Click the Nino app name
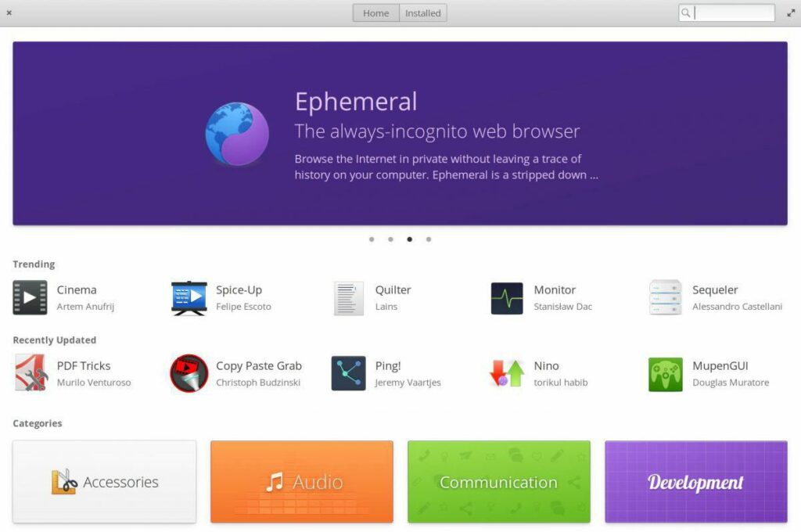 click(546, 366)
